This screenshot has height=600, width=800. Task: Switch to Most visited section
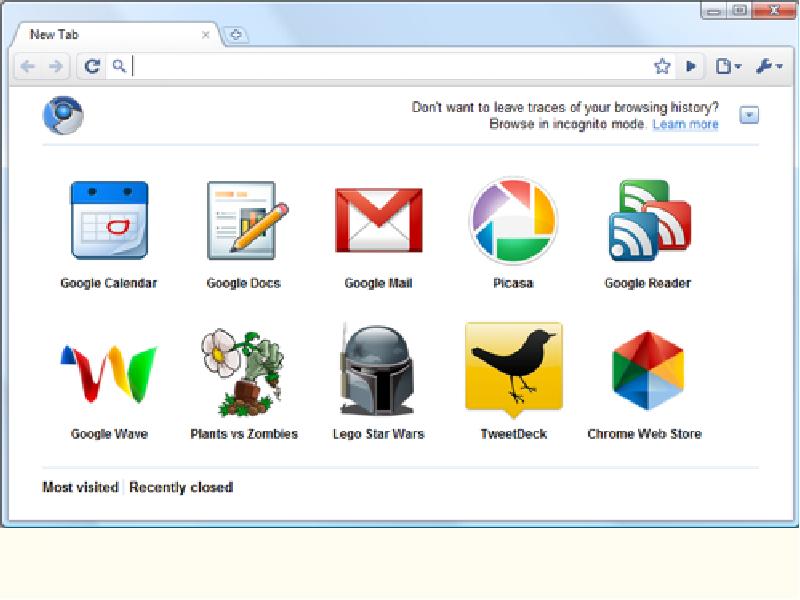(81, 487)
